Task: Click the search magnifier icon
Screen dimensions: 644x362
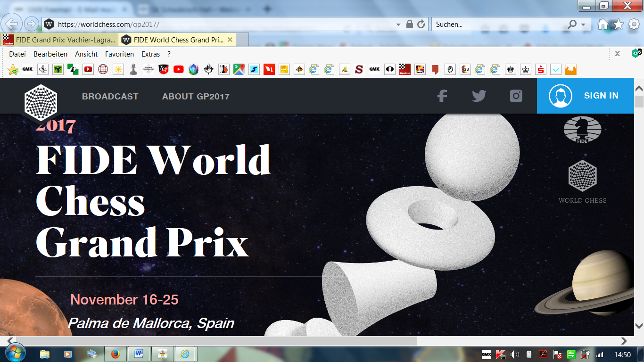Action: pyautogui.click(x=572, y=24)
